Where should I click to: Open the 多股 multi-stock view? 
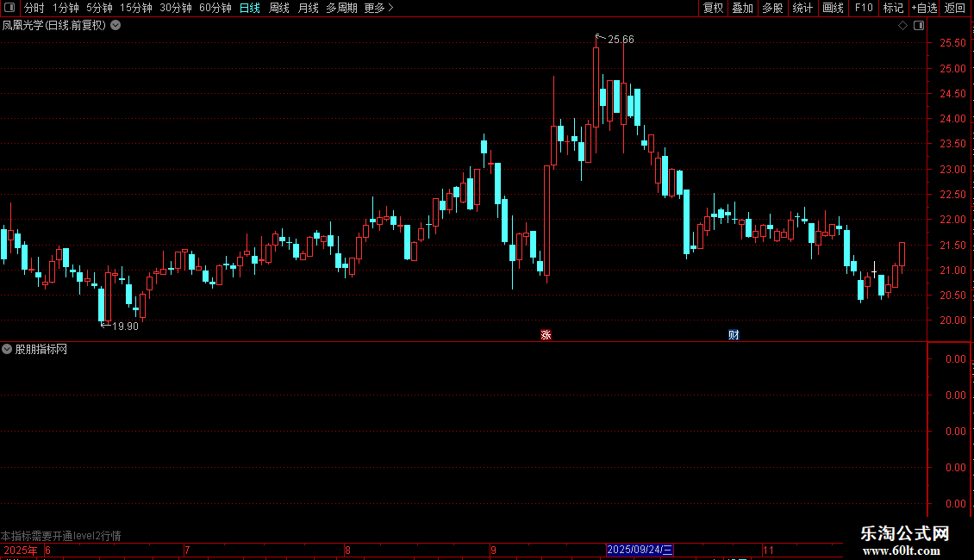(772, 8)
